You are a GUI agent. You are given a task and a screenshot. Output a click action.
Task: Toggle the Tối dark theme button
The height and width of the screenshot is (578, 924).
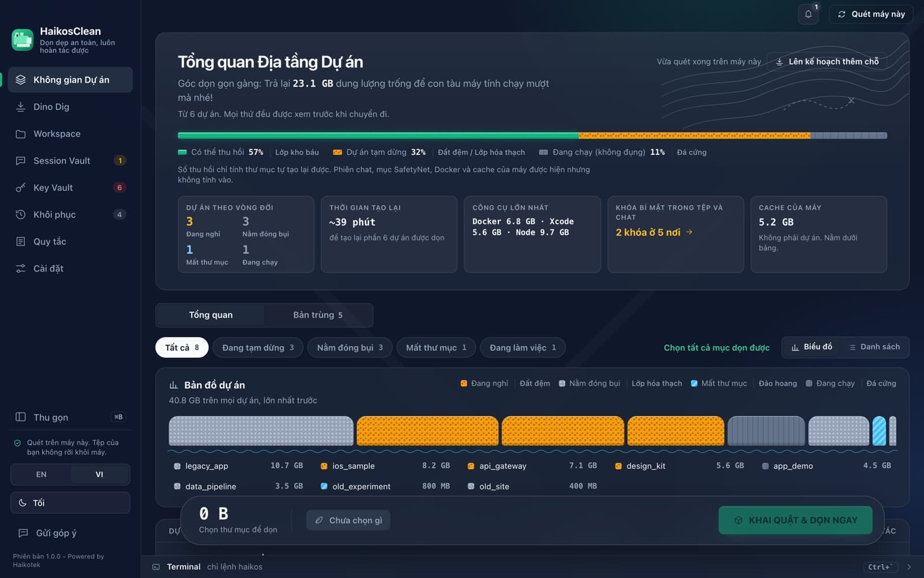pos(70,503)
